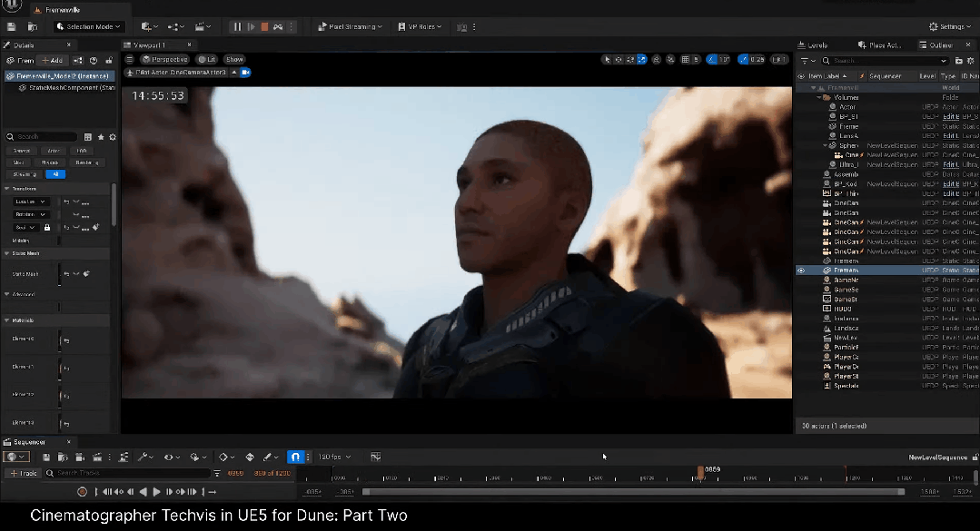The height and width of the screenshot is (531, 980).
Task: Create new folder icon in the Outliner
Action: point(959,61)
